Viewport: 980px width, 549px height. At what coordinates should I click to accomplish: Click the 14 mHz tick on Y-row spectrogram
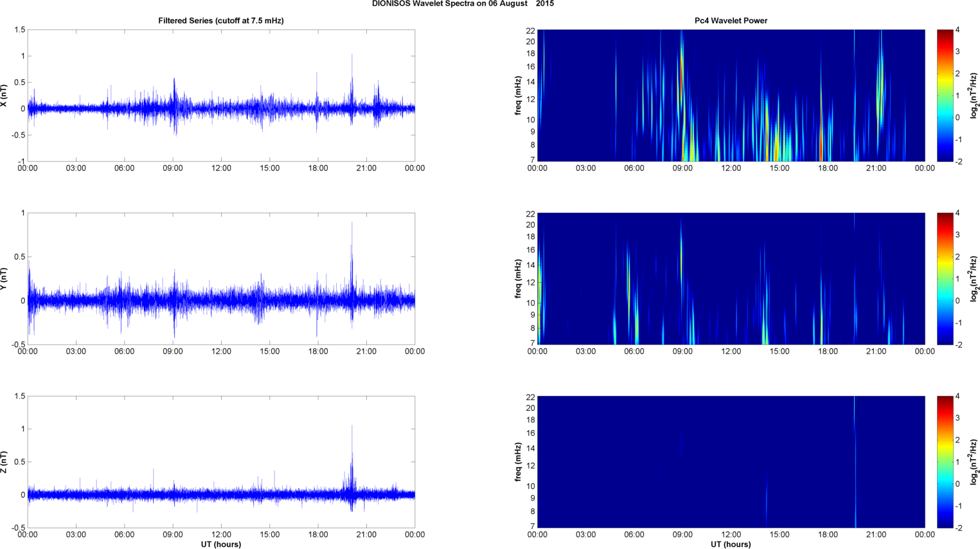530,265
